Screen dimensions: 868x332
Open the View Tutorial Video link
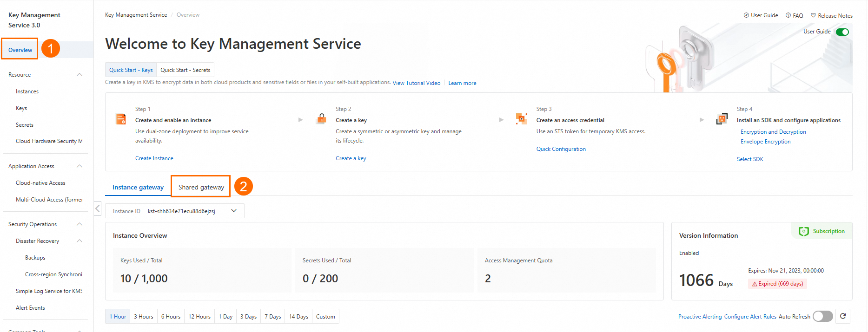416,83
